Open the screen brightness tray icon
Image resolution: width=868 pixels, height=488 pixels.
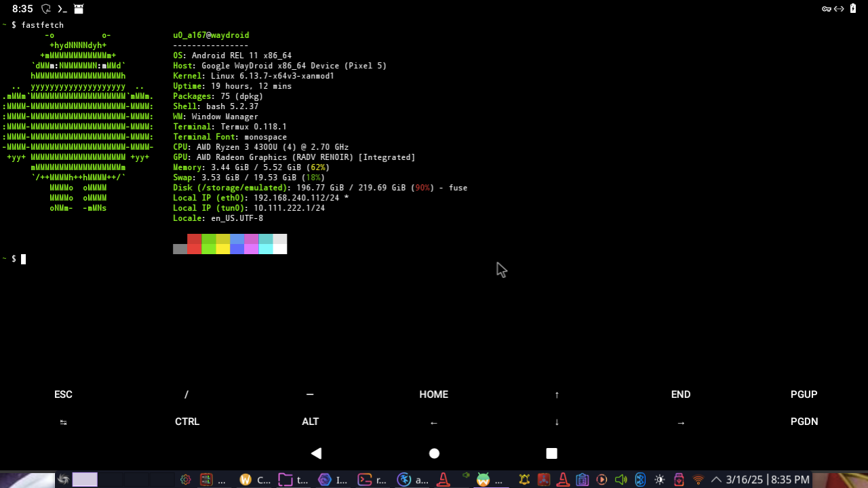coord(659,480)
